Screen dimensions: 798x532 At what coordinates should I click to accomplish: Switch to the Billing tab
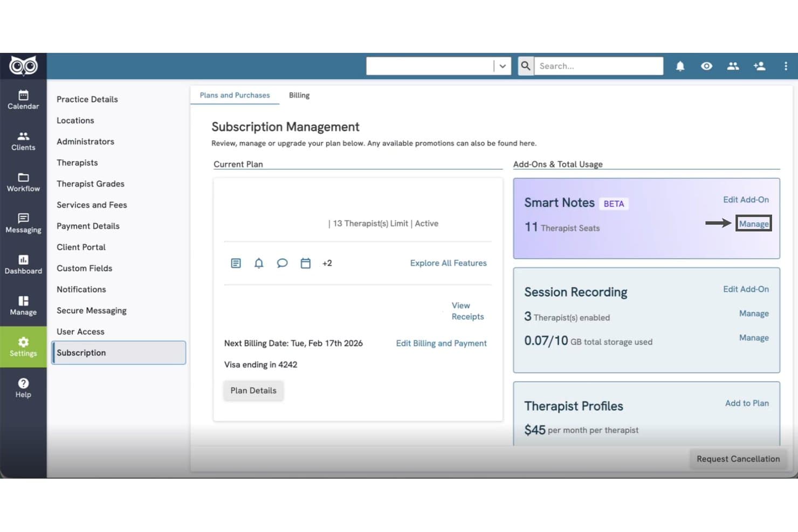click(299, 95)
